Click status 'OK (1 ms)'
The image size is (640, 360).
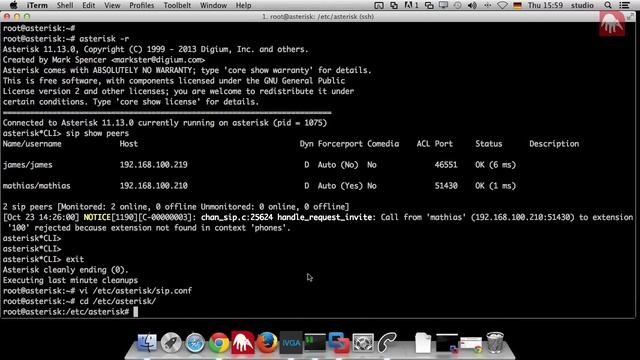(x=496, y=186)
